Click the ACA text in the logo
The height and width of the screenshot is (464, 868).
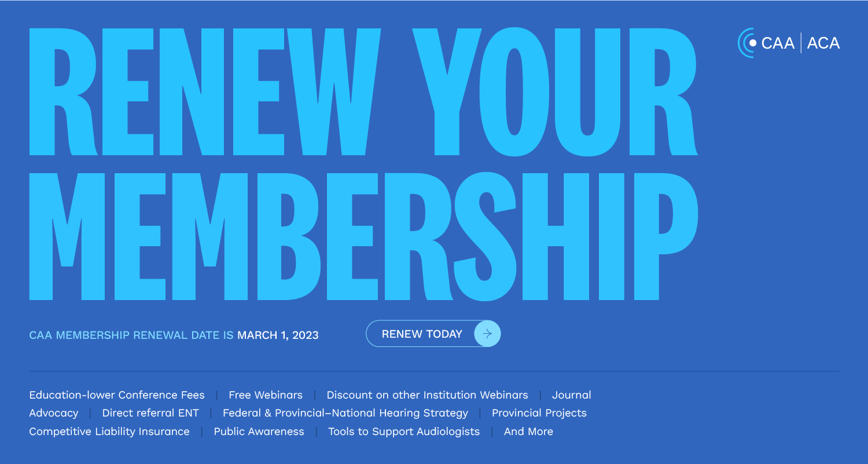[x=823, y=43]
